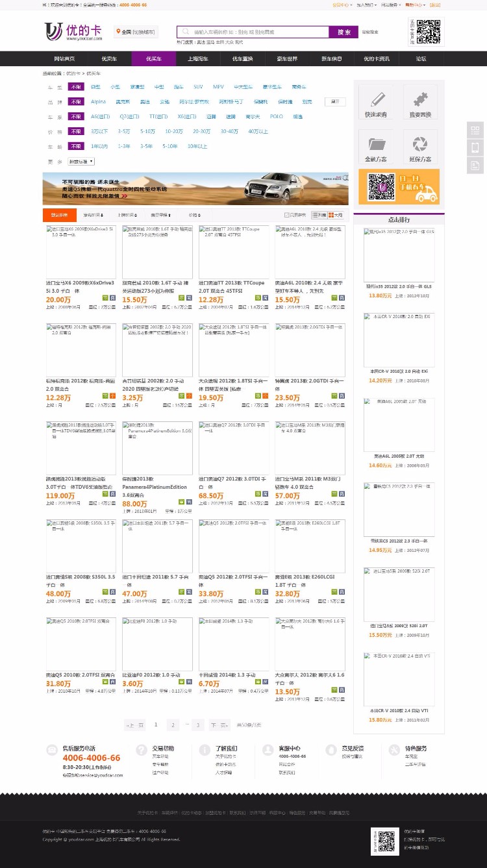487x868 pixels.
Task: Switch to large image view (大图) icon
Action: pos(336,215)
